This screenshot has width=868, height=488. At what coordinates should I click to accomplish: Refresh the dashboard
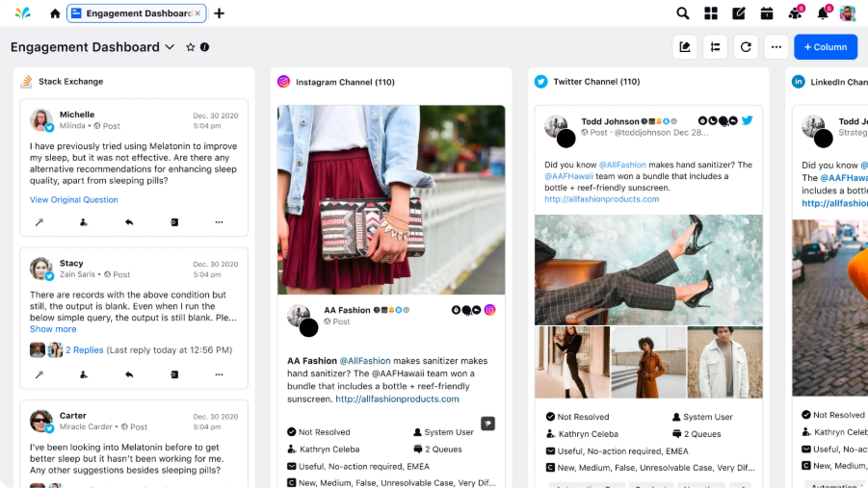pyautogui.click(x=746, y=47)
